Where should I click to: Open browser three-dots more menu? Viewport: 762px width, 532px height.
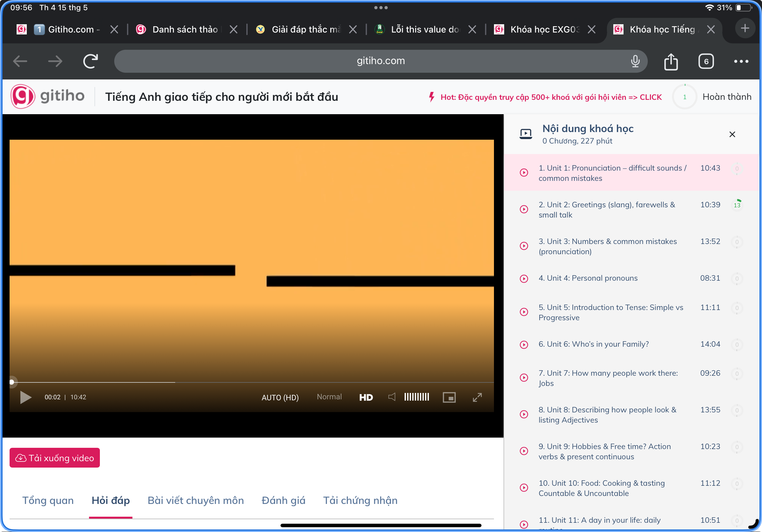point(741,61)
